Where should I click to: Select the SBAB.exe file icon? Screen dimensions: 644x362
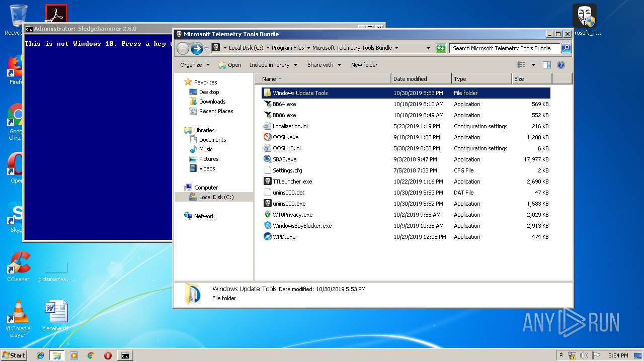point(268,159)
